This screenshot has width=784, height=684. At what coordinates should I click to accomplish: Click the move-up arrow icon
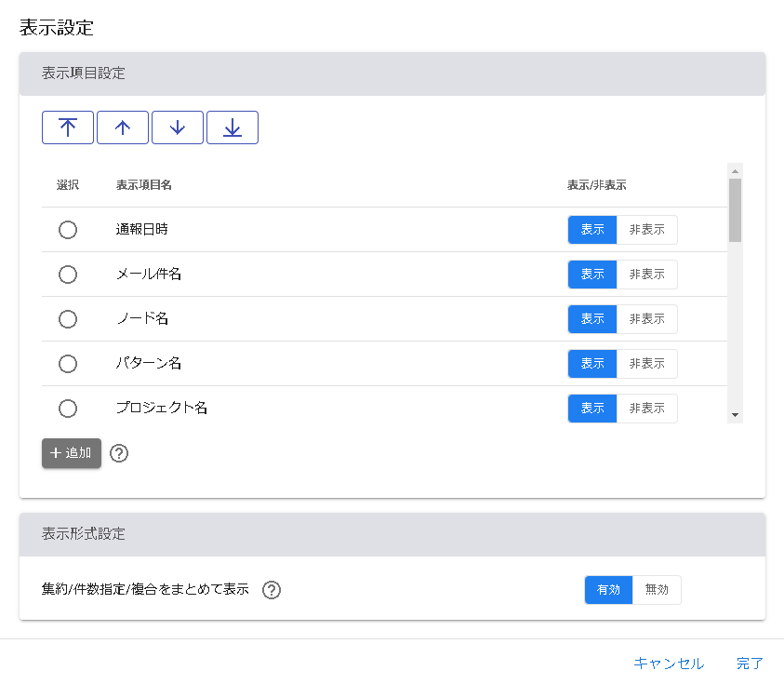[x=122, y=127]
